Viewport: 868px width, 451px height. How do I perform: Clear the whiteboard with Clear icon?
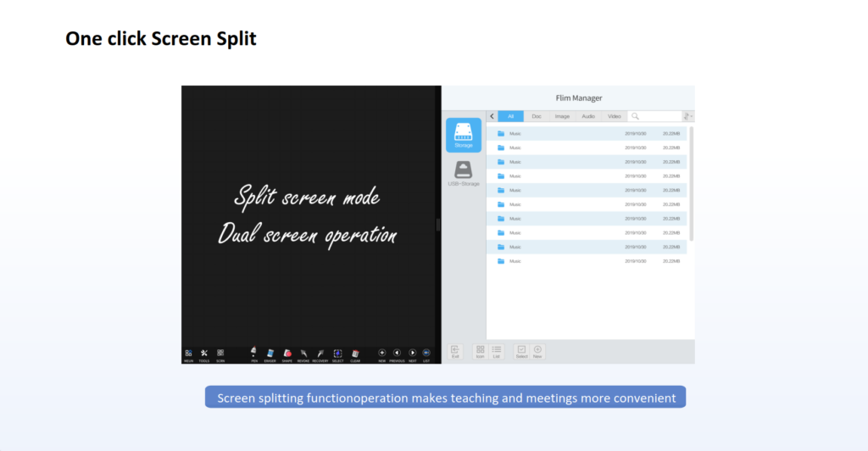(x=356, y=353)
